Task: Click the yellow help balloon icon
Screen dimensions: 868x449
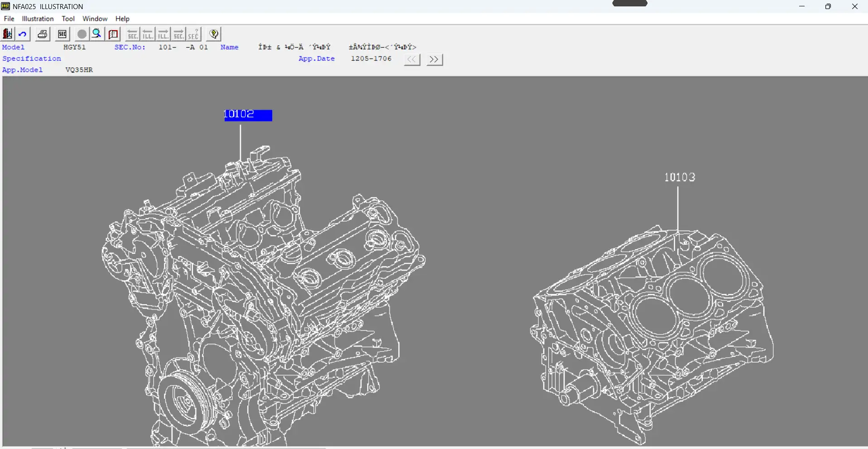Action: 214,34
